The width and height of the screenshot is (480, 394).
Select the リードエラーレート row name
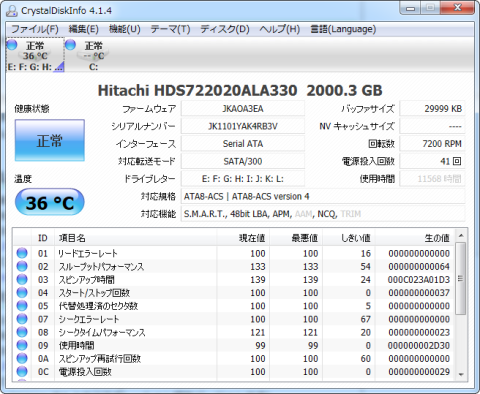(x=88, y=253)
